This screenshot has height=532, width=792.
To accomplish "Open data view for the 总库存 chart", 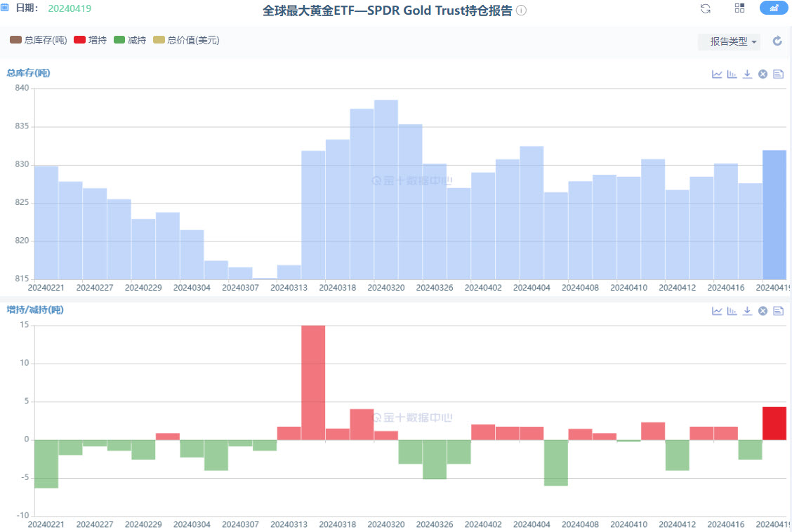I will pyautogui.click(x=779, y=74).
